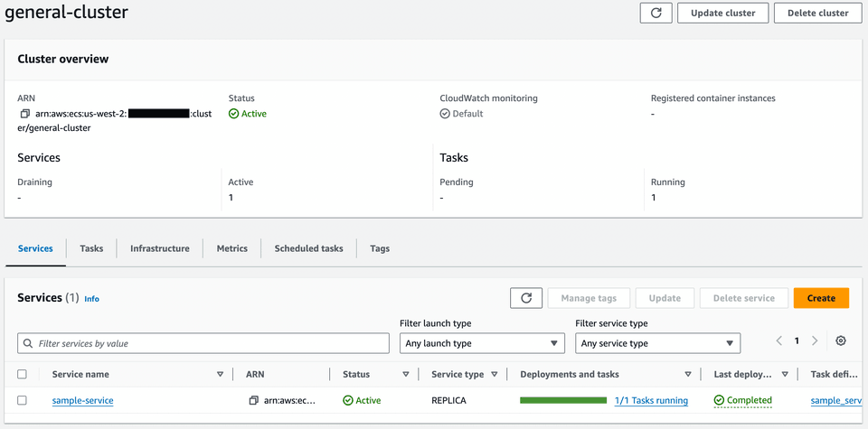Click the Update service button
Image resolution: width=868 pixels, height=429 pixels.
665,298
